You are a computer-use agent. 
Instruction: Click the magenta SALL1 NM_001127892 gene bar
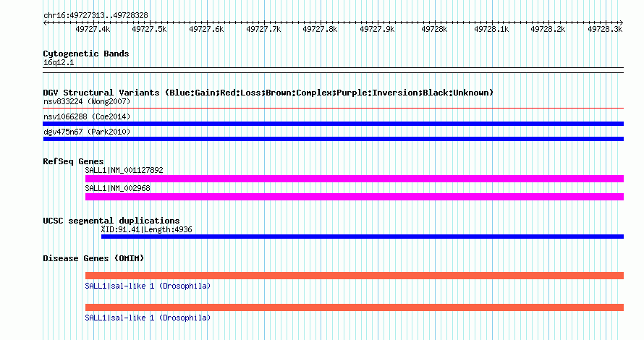(355, 179)
